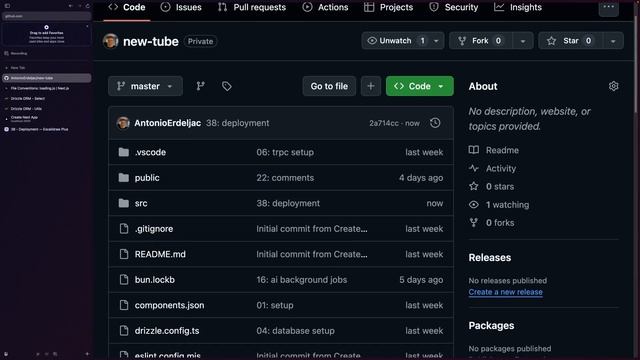The width and height of the screenshot is (640, 360).
Task: Click the AntonioErdeljac commit author link
Action: click(x=167, y=123)
